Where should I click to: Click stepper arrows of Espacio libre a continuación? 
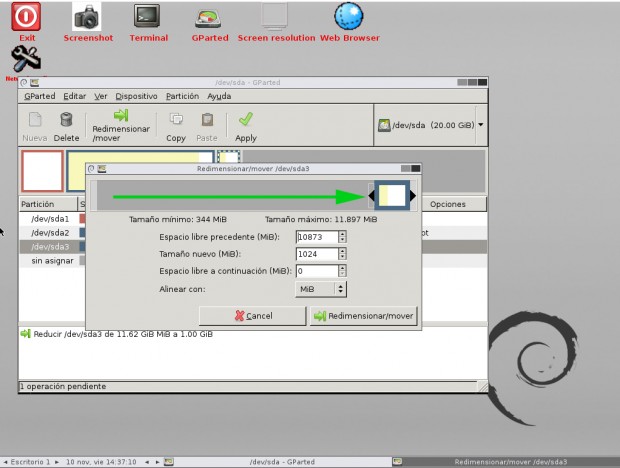coord(342,271)
